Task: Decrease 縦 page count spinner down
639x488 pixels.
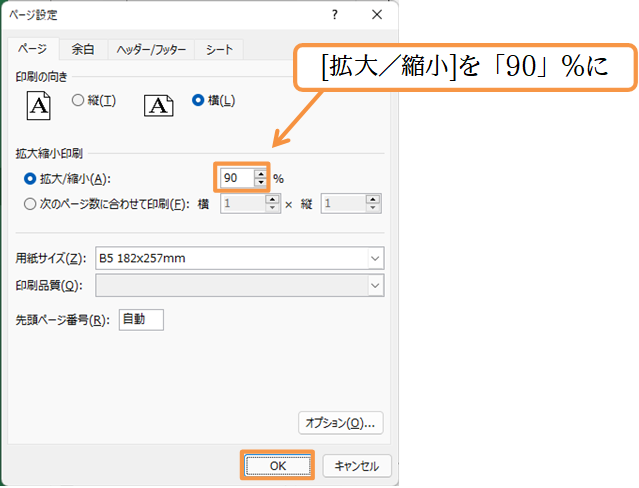Action: click(373, 208)
